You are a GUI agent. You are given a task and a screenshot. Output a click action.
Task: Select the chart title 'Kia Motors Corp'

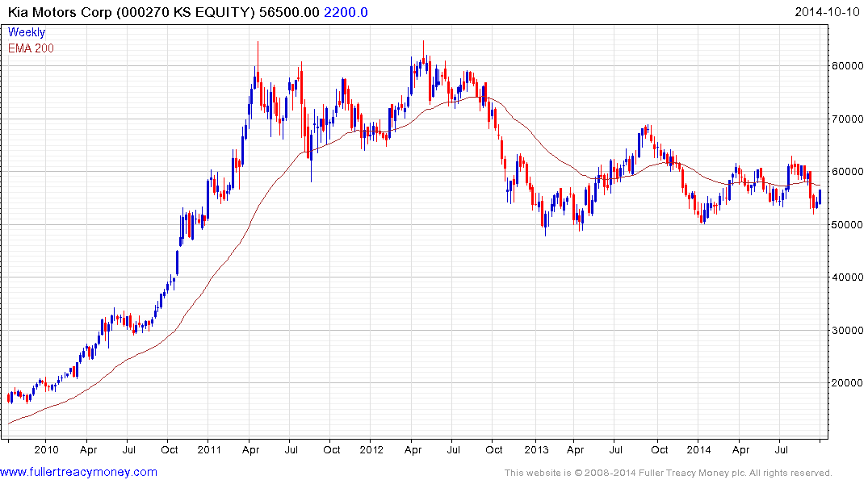click(60, 12)
